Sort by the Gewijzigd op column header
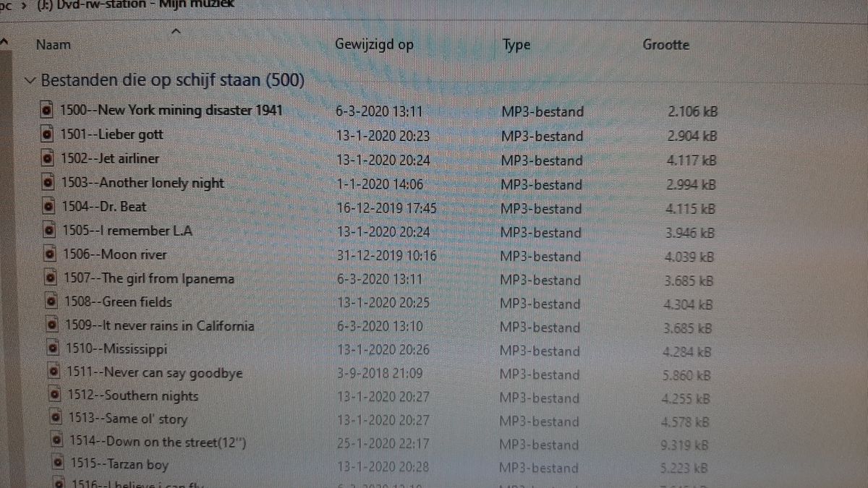The height and width of the screenshot is (488, 868). [374, 45]
